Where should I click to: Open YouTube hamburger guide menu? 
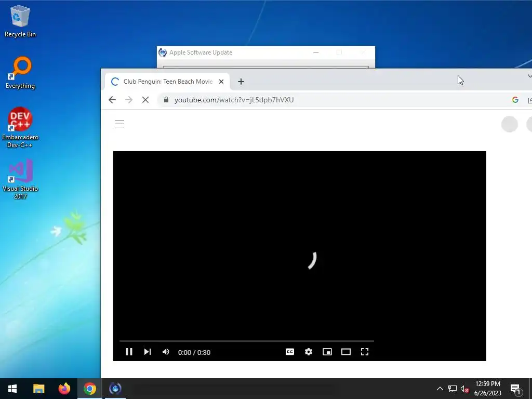click(119, 124)
